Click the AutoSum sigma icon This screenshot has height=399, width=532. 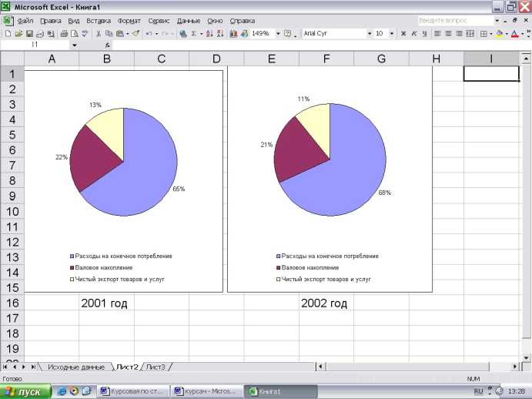tap(194, 34)
